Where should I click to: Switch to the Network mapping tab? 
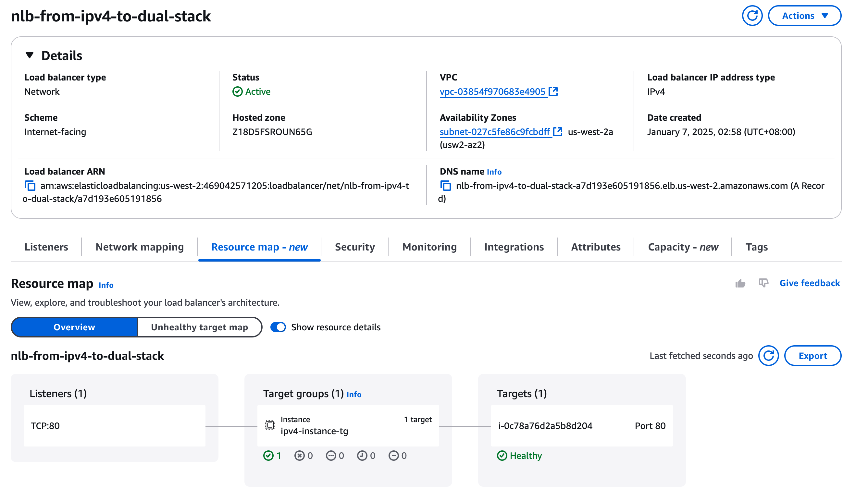(x=139, y=247)
